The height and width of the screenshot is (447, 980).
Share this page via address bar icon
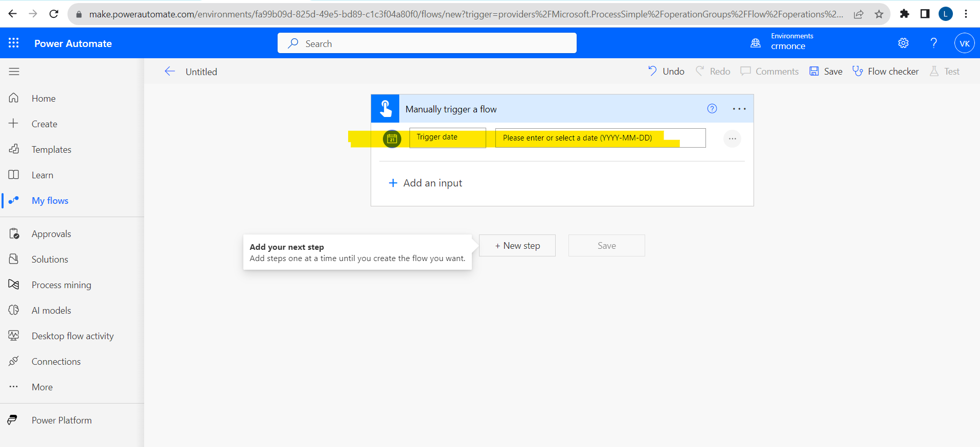pyautogui.click(x=859, y=14)
